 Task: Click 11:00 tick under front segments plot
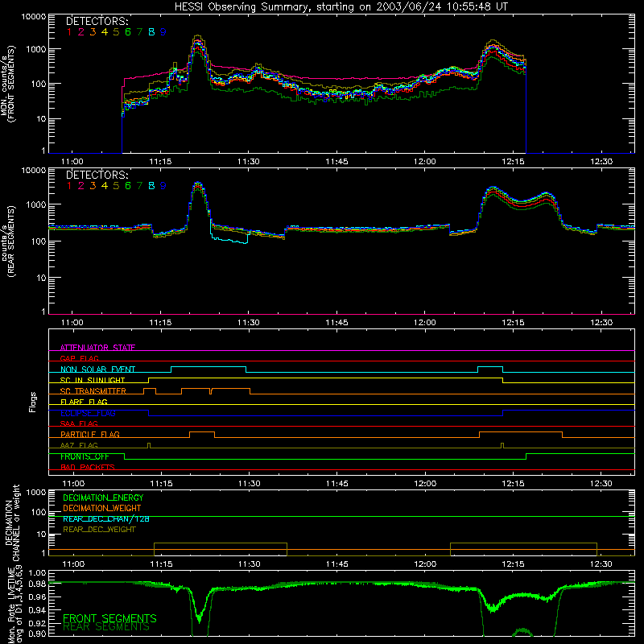coord(72,162)
